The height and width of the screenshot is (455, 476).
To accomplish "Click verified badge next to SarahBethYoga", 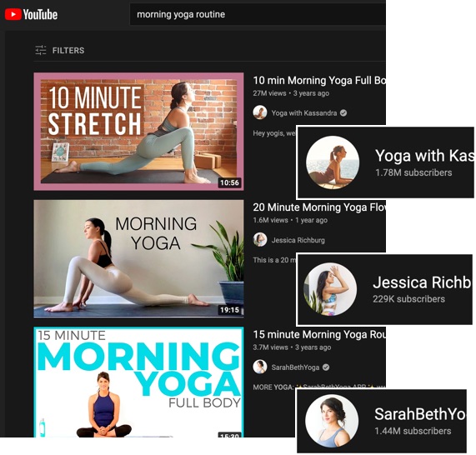I will [x=326, y=367].
